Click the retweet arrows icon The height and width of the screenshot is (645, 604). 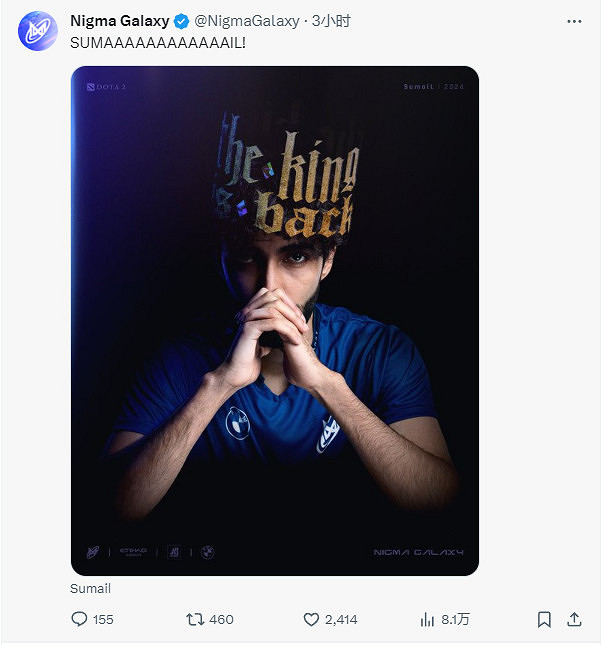pos(195,619)
